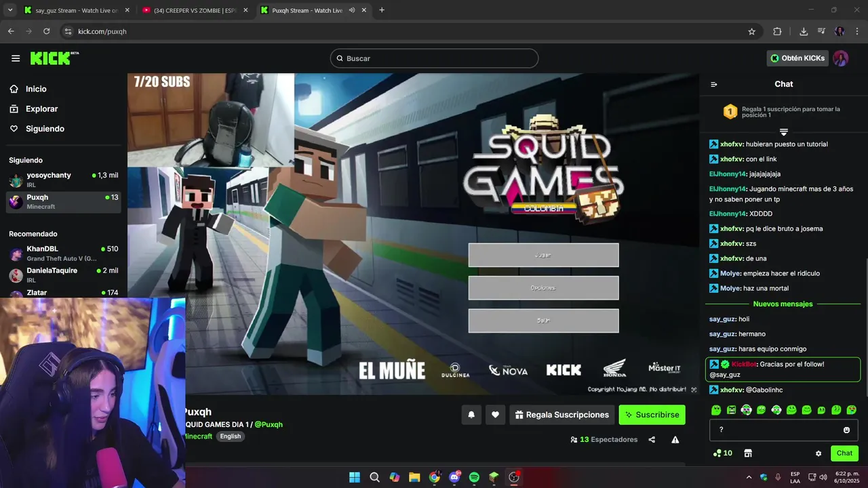868x488 pixels.
Task: Open the Minecraft category link
Action: (199, 436)
